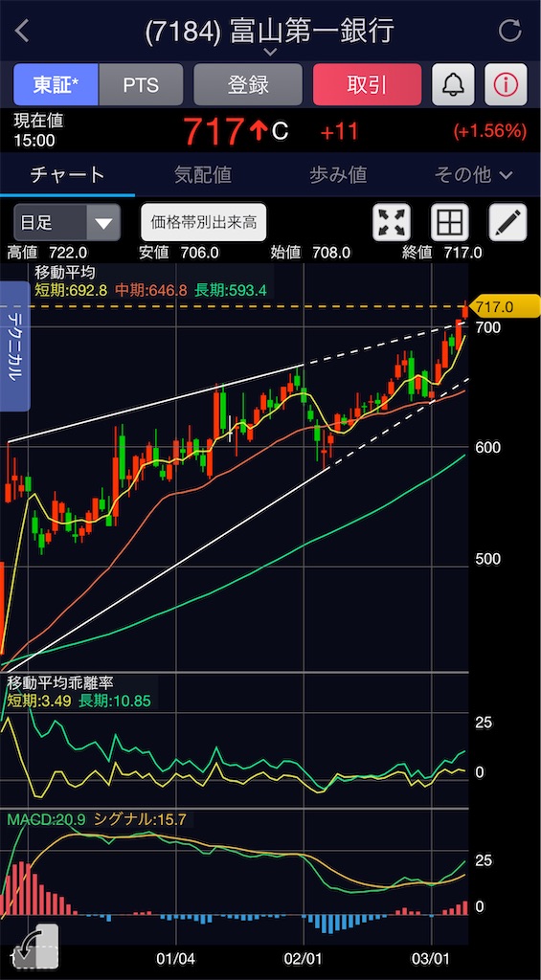Open the テクニカル side panel tab
The height and width of the screenshot is (980, 541).
point(15,346)
